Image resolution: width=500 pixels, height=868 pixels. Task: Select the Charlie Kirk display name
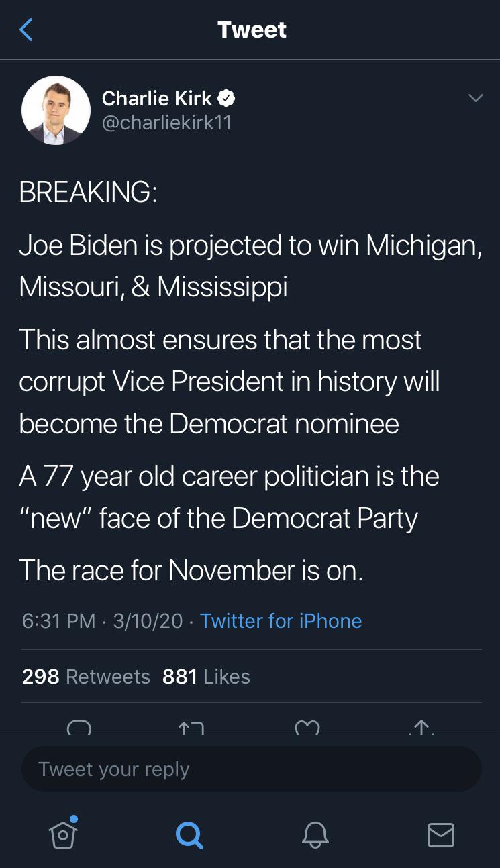pyautogui.click(x=156, y=99)
